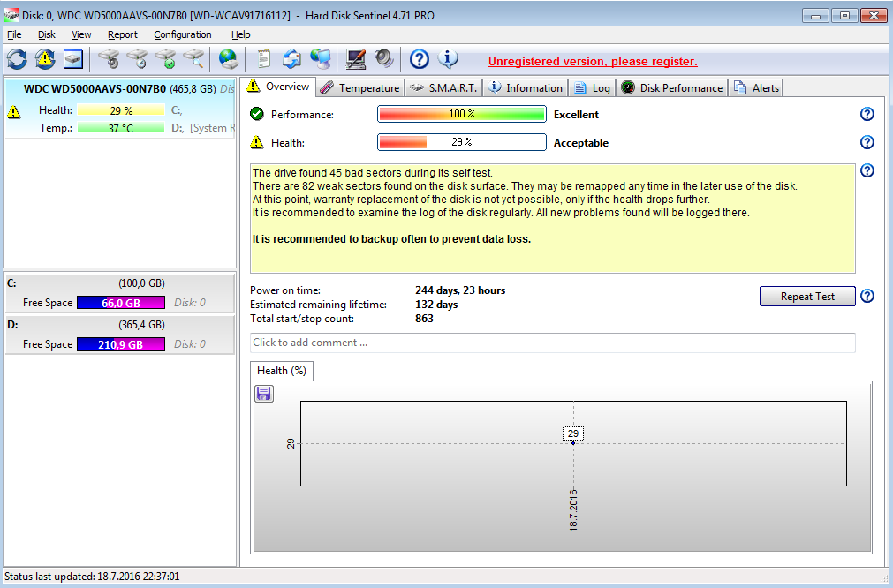Click the 244 days, 23 hours power-on value

point(460,290)
